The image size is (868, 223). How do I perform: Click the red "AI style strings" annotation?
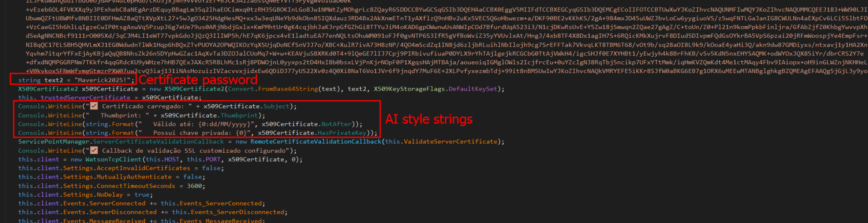[x=428, y=119]
